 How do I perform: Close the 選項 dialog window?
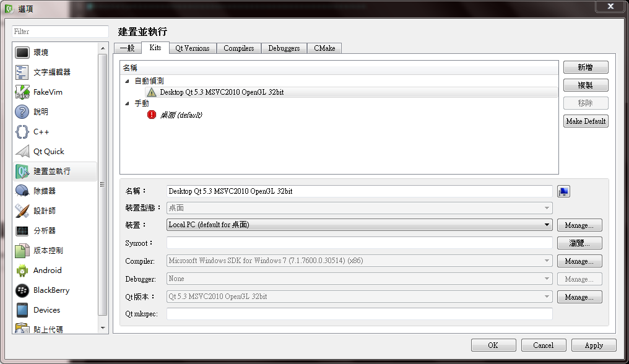tap(610, 6)
